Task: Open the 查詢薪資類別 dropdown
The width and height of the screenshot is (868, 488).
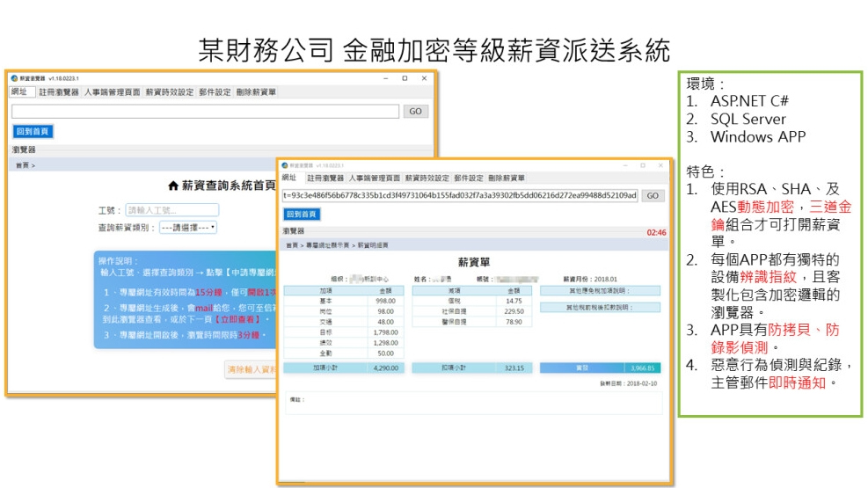Action: pos(188,227)
